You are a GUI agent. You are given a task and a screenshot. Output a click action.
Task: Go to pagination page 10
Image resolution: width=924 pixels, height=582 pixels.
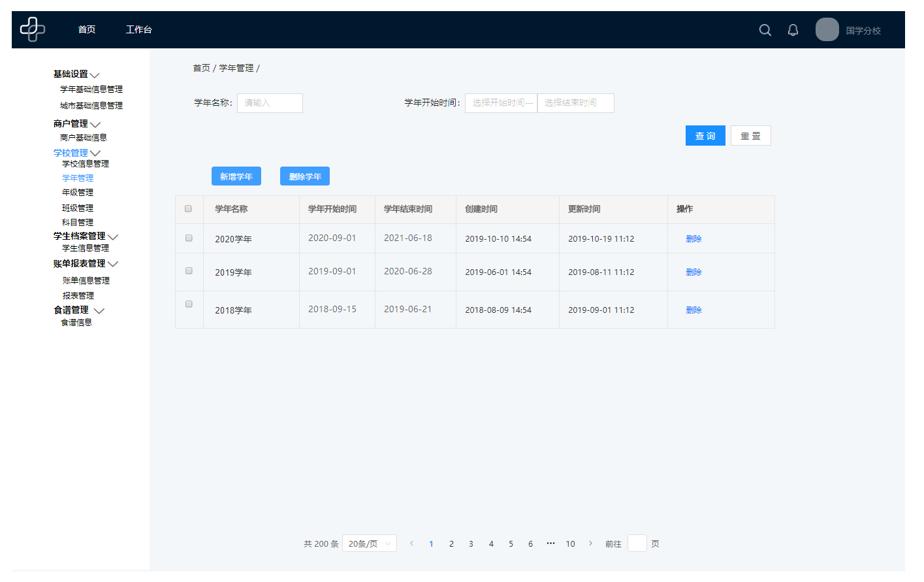point(570,543)
